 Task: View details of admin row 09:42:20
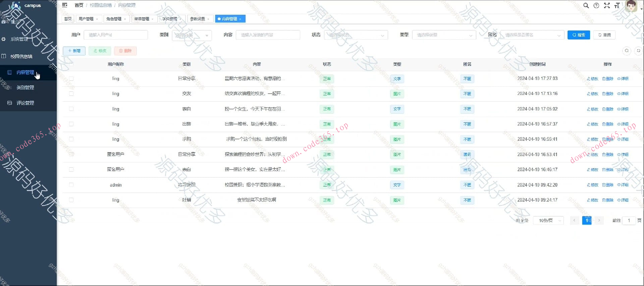coord(623,185)
